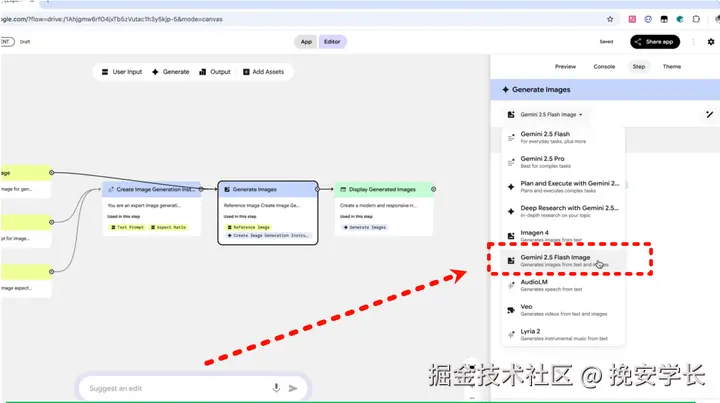Viewport: 720px width, 403px height.
Task: Click the Imagen 4 image icon
Action: click(x=511, y=236)
